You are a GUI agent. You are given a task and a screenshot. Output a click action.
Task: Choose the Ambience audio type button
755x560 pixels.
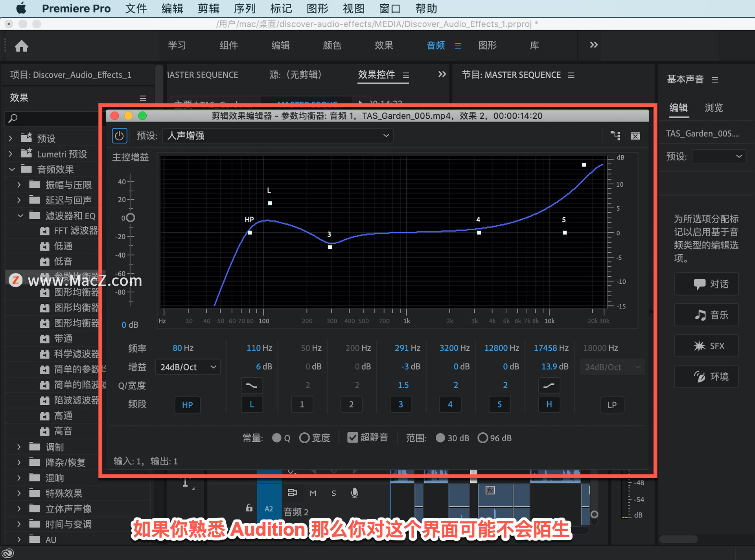click(706, 376)
